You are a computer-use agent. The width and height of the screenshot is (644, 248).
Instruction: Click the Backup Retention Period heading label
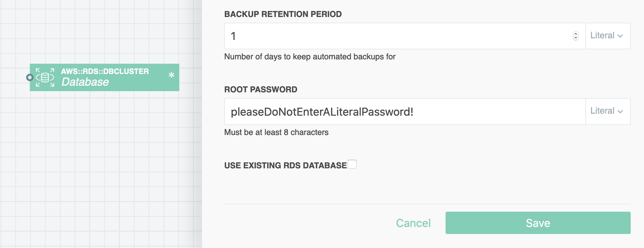point(283,14)
